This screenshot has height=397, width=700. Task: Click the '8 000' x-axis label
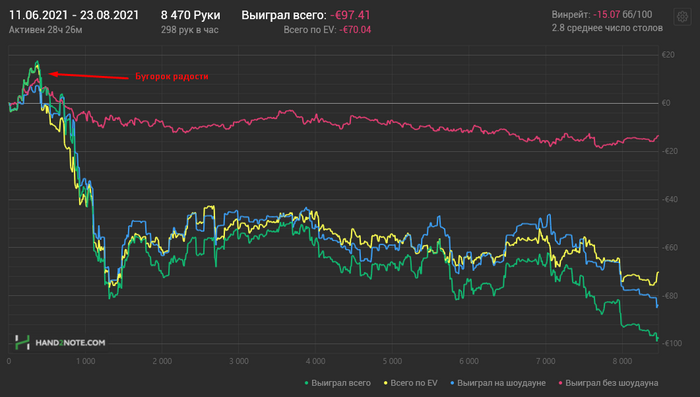pos(623,361)
